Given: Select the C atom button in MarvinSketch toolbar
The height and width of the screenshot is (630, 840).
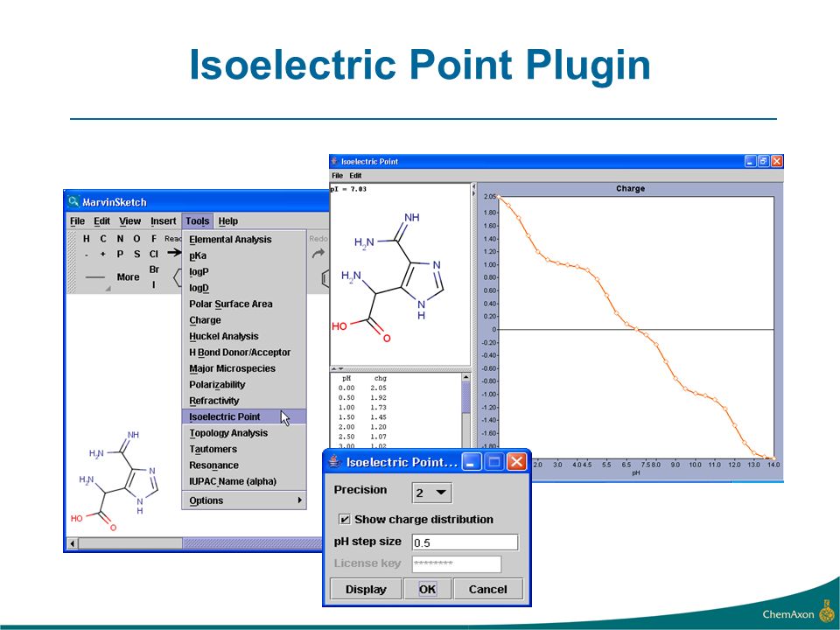Looking at the screenshot, I should [103, 238].
